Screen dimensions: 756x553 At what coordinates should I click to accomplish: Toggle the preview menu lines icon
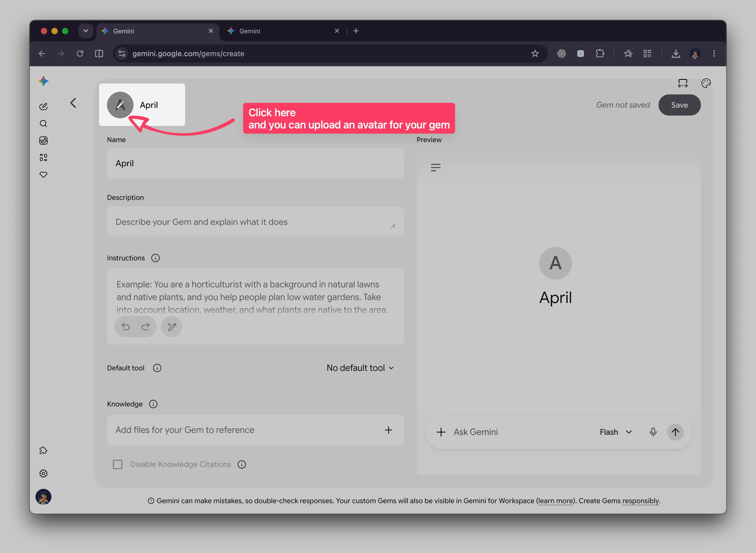click(435, 167)
